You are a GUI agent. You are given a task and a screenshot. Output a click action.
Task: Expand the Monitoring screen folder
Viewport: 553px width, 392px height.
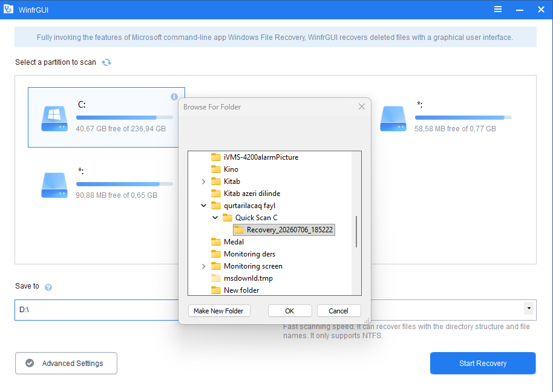[x=203, y=266]
